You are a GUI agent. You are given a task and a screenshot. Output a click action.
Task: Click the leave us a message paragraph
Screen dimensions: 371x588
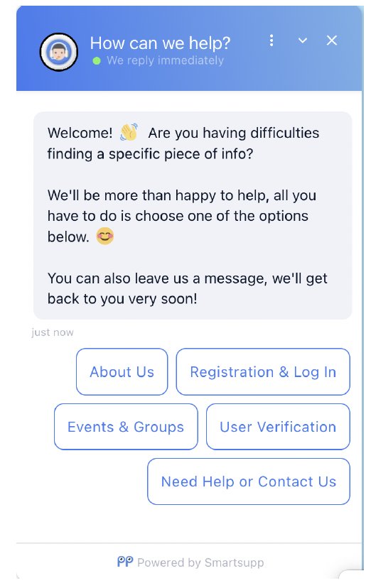(x=188, y=288)
